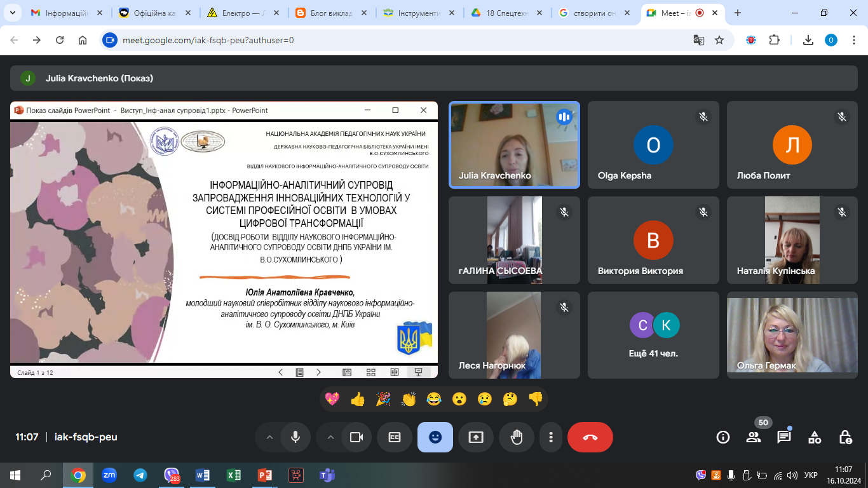
Task: Open the meeting details info icon
Action: 722,437
